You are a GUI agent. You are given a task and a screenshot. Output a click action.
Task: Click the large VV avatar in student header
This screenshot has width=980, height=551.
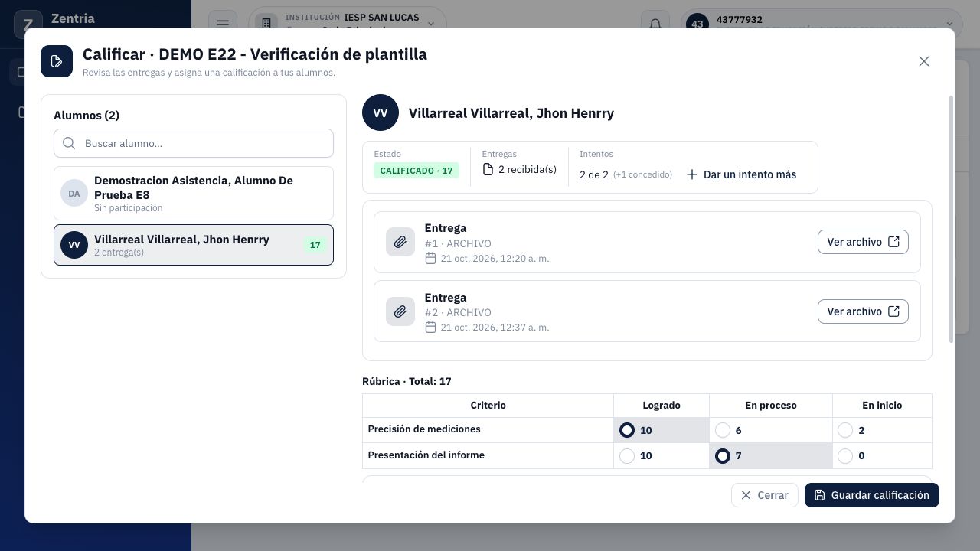(381, 113)
